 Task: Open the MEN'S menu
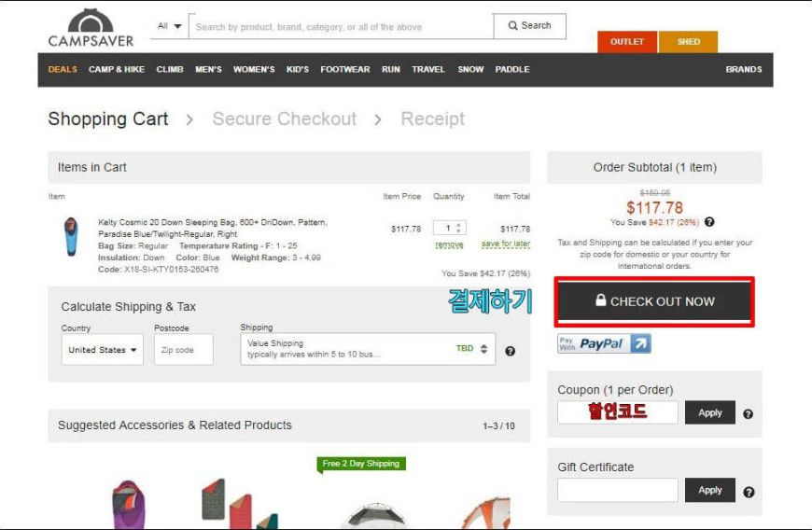point(208,69)
